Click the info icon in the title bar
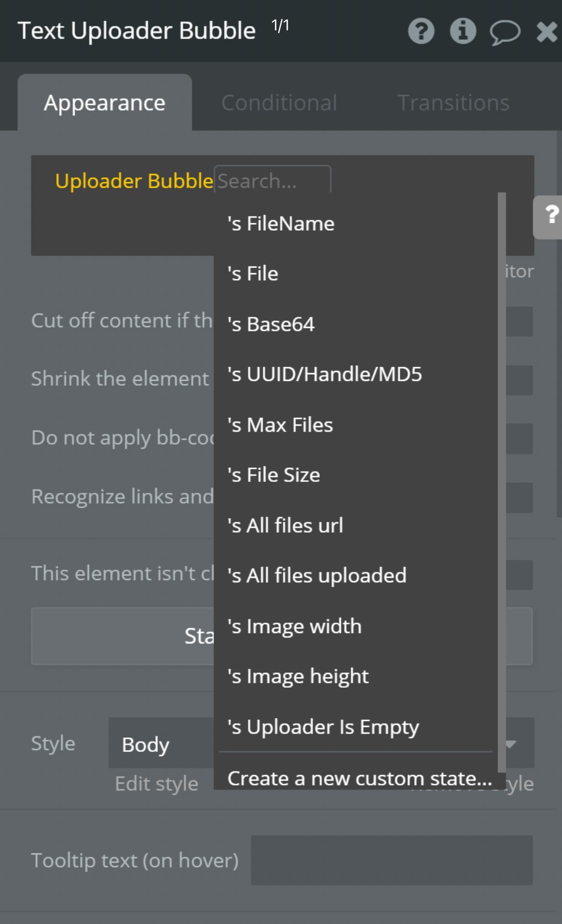The height and width of the screenshot is (924, 562). click(x=463, y=31)
